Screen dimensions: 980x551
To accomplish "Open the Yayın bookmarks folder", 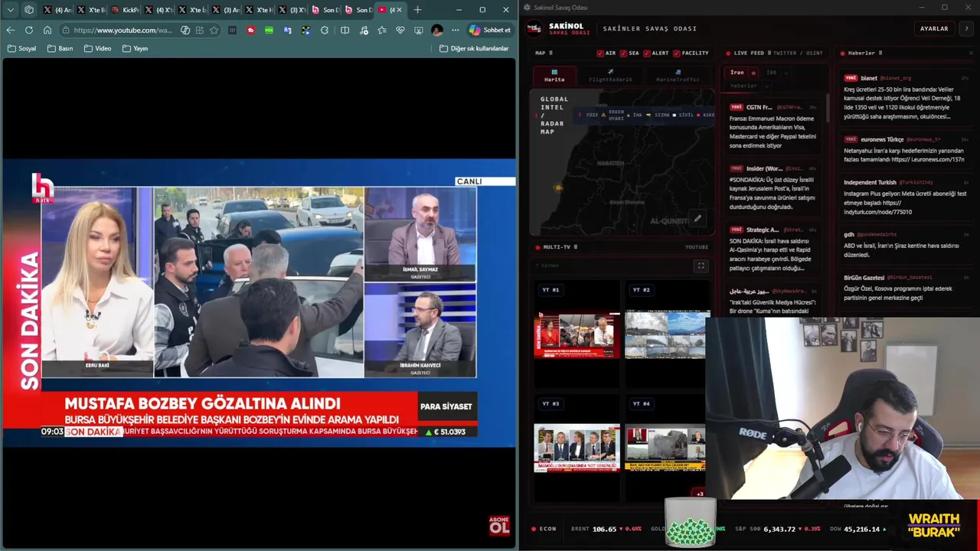I will (x=135, y=48).
